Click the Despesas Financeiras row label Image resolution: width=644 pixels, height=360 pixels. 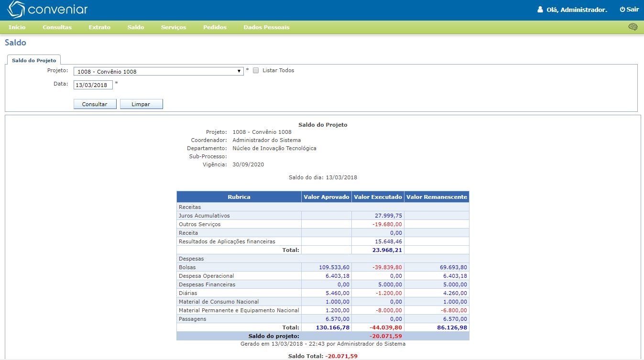[207, 284]
